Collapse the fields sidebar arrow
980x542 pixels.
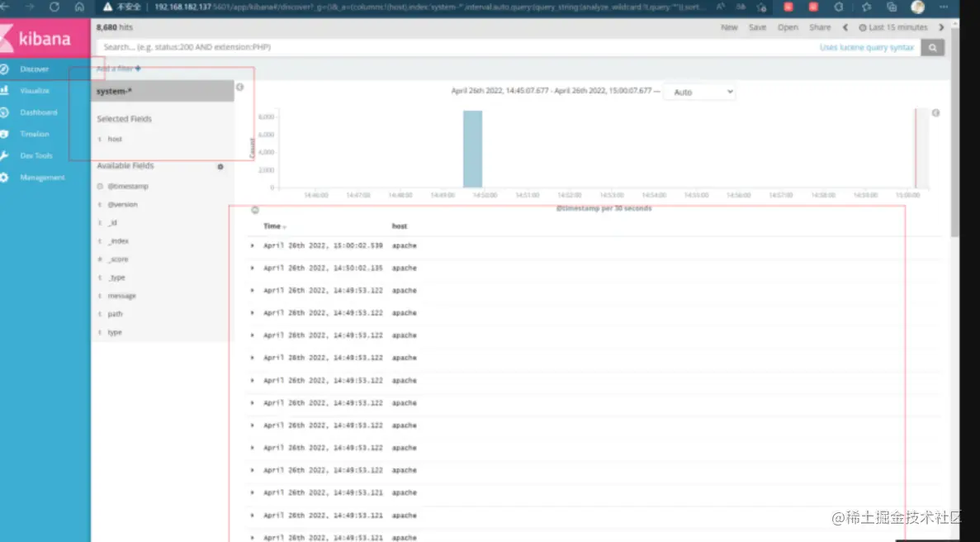click(240, 88)
